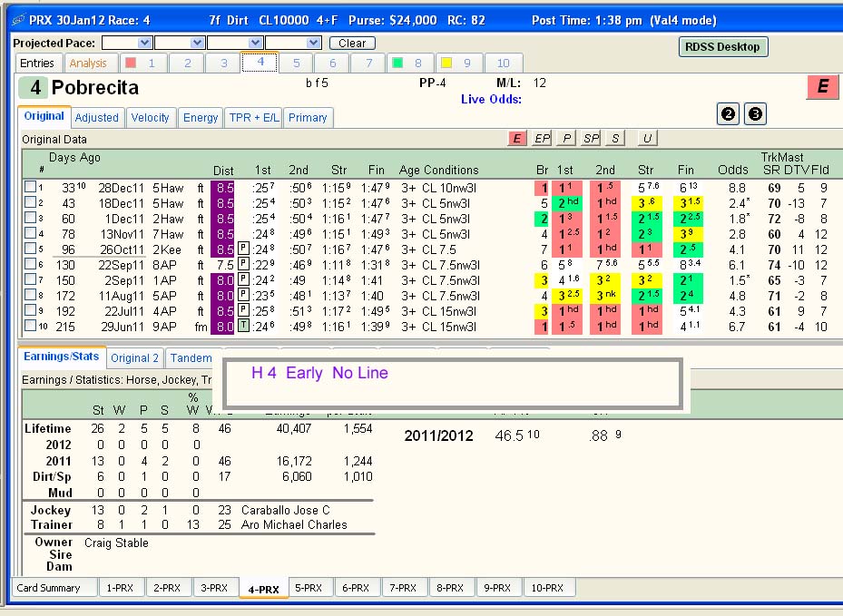Image resolution: width=843 pixels, height=616 pixels.
Task: Click the H 4 Early No Line message
Action: [x=319, y=373]
